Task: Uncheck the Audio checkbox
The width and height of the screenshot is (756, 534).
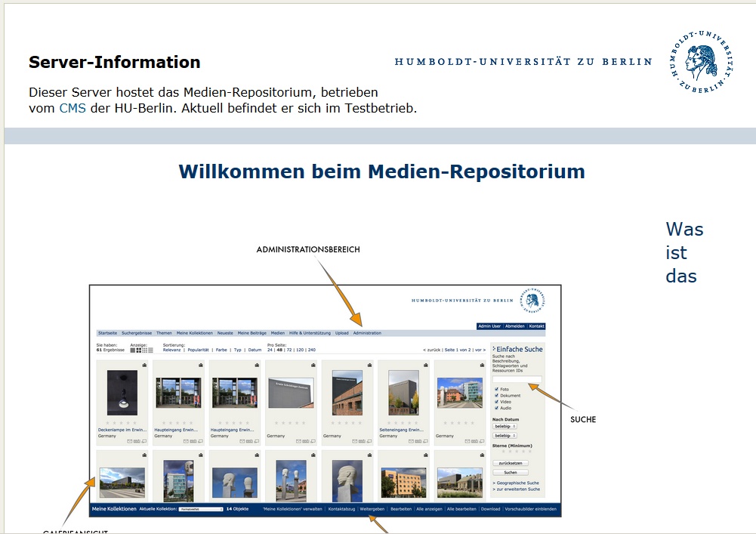Action: click(497, 408)
